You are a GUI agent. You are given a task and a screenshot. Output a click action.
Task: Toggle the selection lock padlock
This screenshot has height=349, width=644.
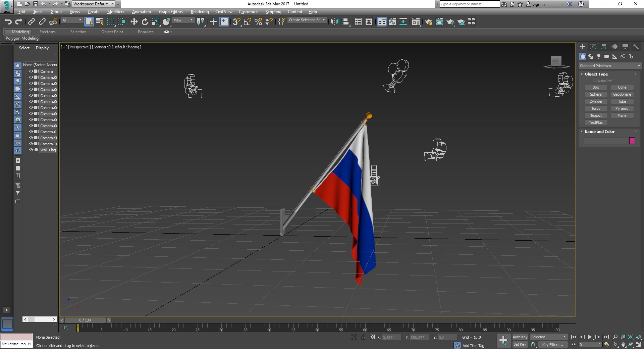coord(363,337)
